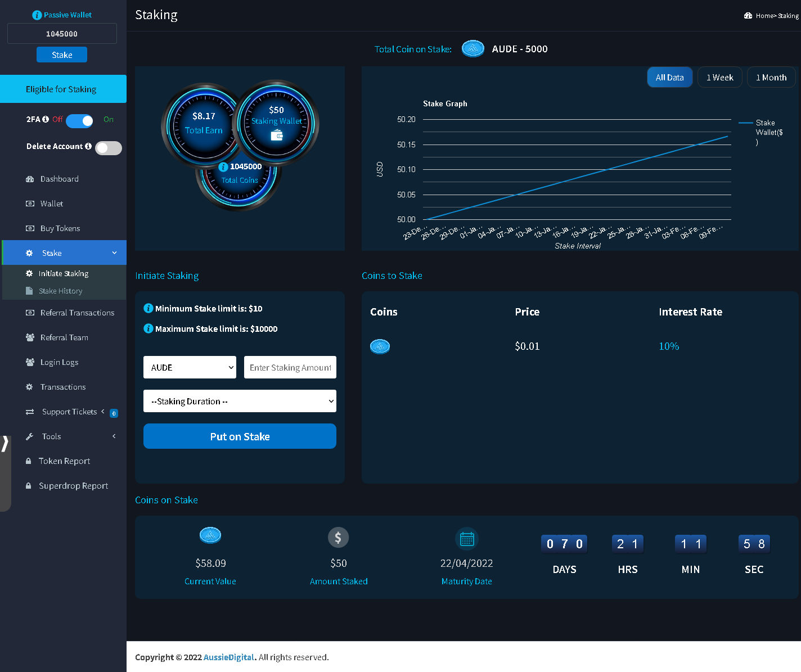Click the calendar icon above Maturity Date
The image size is (801, 672).
(467, 539)
